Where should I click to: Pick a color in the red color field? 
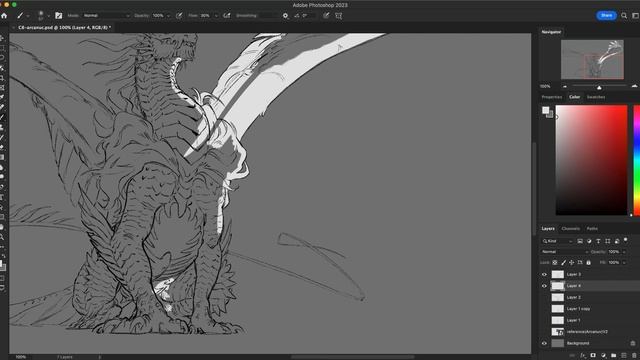tap(591, 160)
